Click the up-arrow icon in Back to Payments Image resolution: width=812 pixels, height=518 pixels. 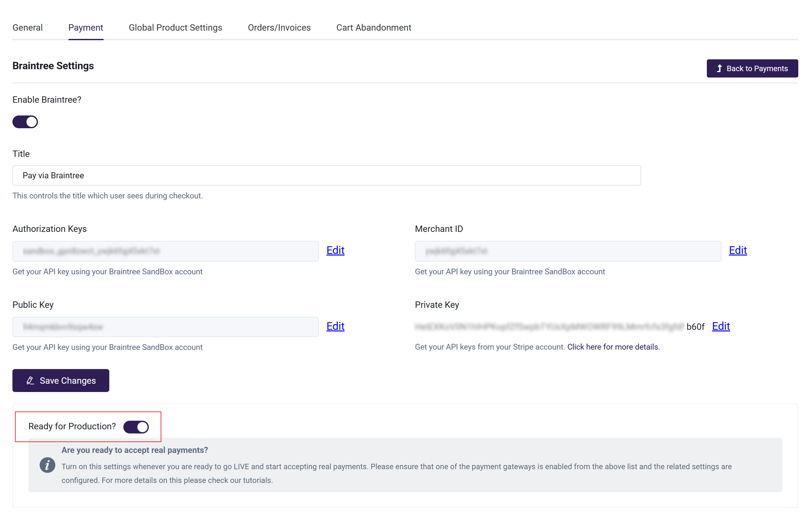(719, 69)
